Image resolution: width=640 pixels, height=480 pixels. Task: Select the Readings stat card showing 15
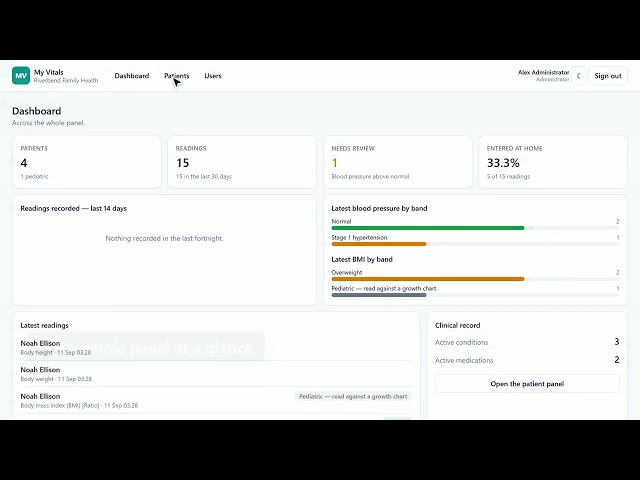pyautogui.click(x=242, y=162)
